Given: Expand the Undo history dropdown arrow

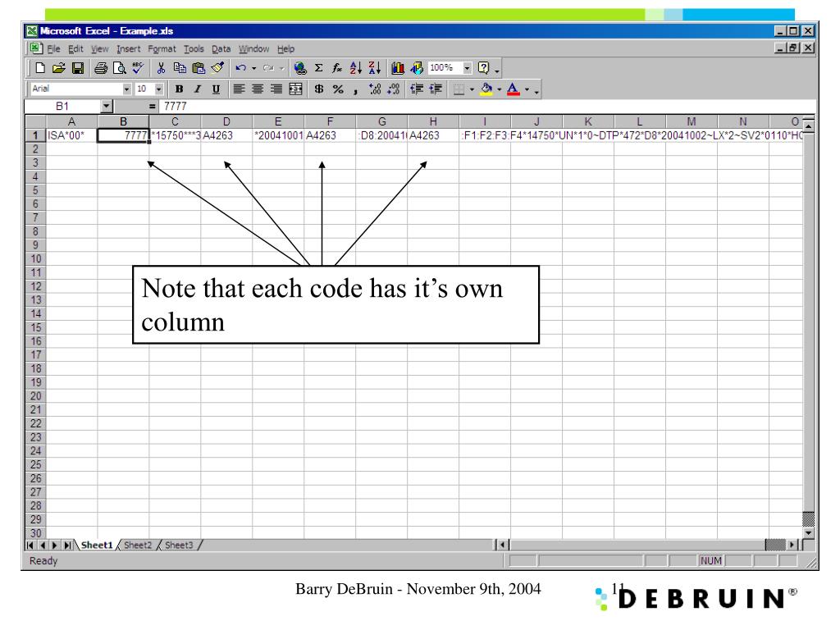Looking at the screenshot, I should [x=254, y=68].
